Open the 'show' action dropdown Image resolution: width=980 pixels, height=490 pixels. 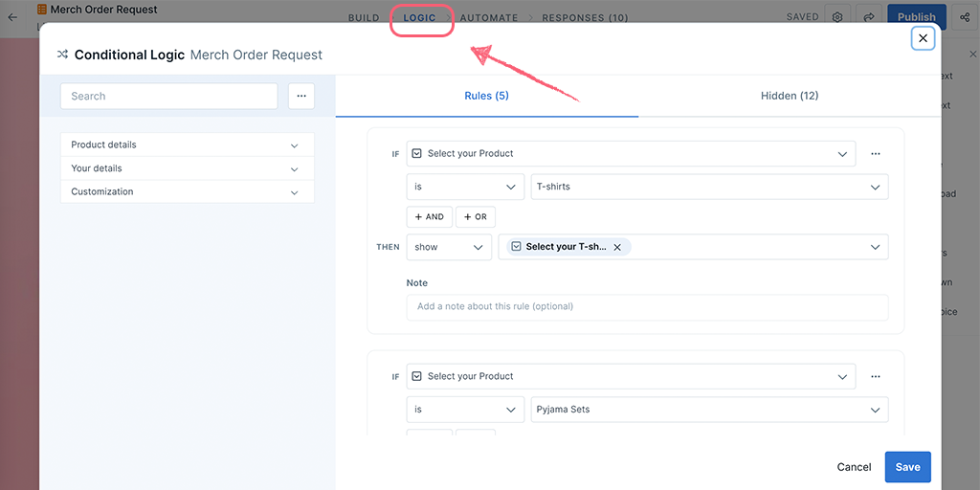449,248
